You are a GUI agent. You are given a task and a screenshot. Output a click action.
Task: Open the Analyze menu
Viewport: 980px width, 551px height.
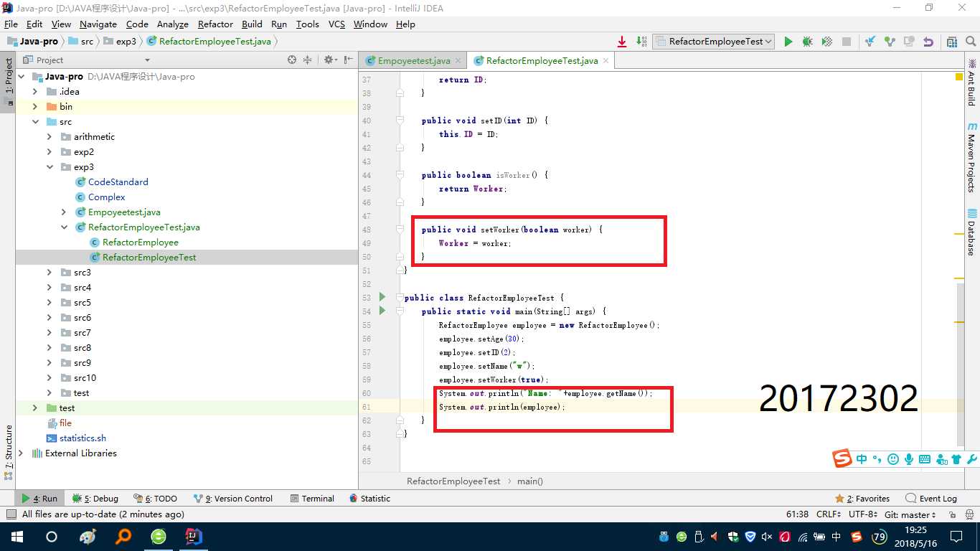tap(172, 24)
